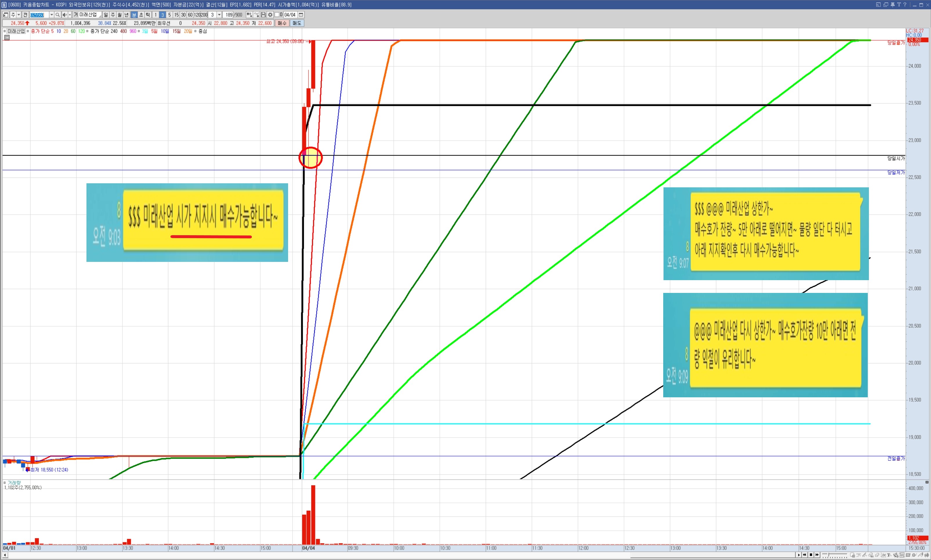The image size is (931, 560).
Task: Select the 15 minute interval tab
Action: click(176, 15)
